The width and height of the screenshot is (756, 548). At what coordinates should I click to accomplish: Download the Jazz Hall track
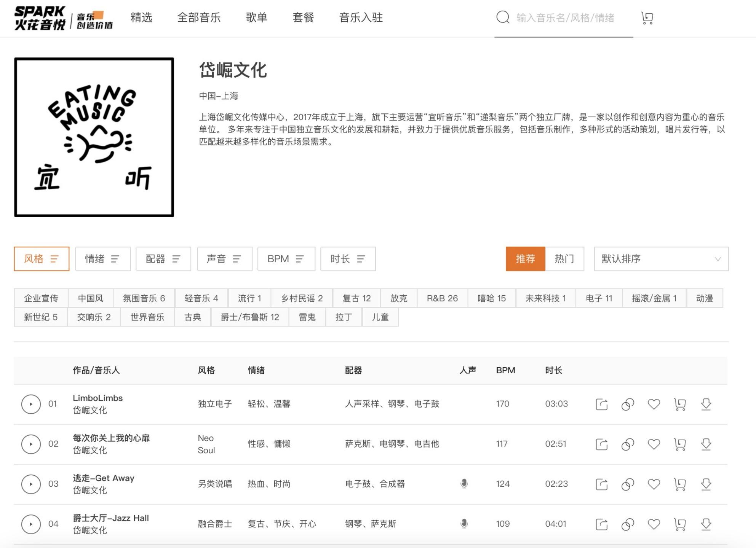point(706,524)
